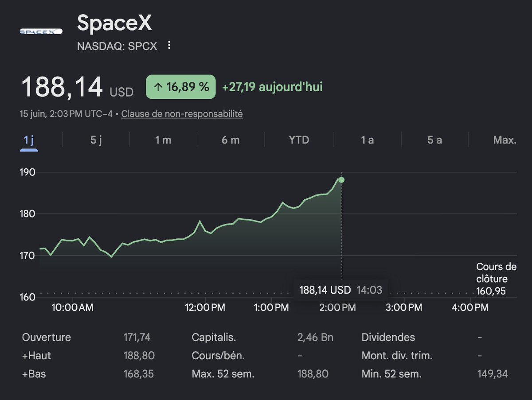Click the 1:00 PM axis label
The image size is (532, 400).
pyautogui.click(x=271, y=307)
